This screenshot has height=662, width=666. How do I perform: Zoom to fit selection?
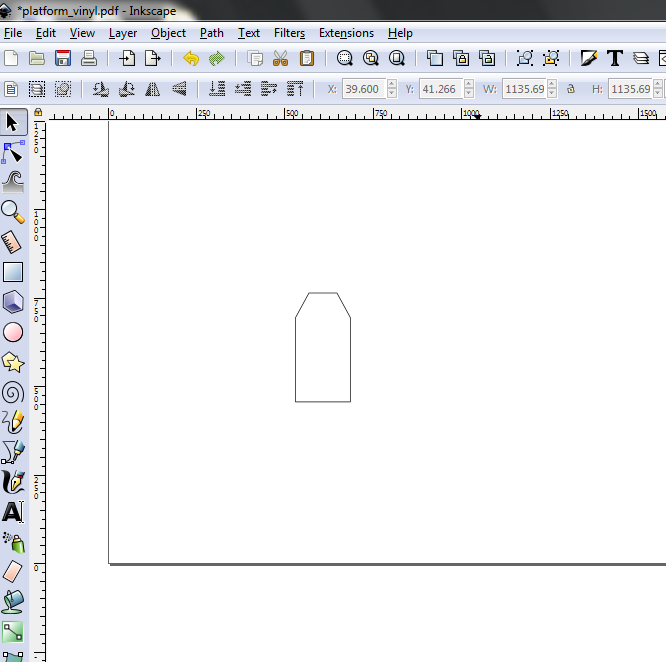(344, 58)
